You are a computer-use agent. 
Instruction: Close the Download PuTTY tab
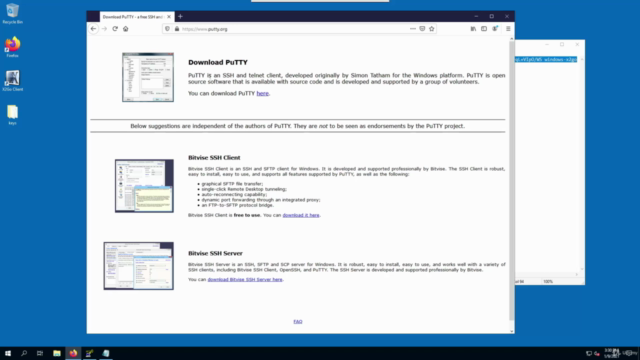(169, 17)
